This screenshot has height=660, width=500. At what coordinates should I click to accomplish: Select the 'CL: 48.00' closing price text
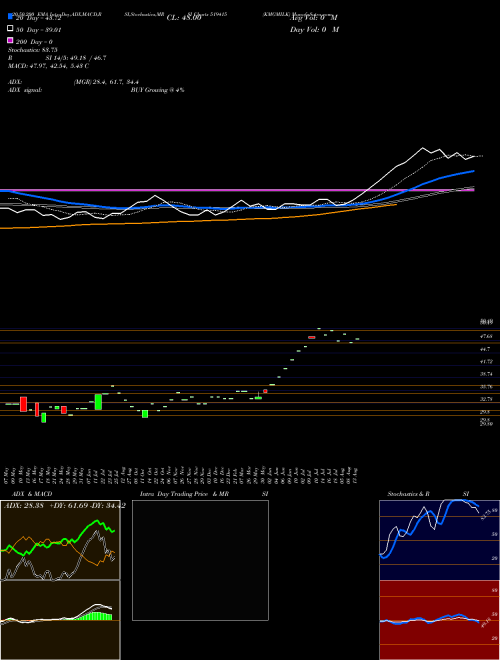184,18
